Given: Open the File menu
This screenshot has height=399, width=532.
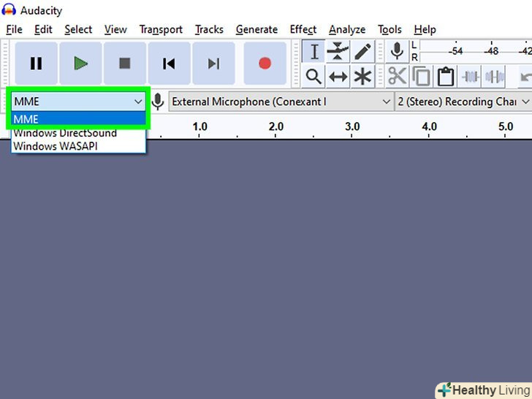Looking at the screenshot, I should (x=15, y=29).
